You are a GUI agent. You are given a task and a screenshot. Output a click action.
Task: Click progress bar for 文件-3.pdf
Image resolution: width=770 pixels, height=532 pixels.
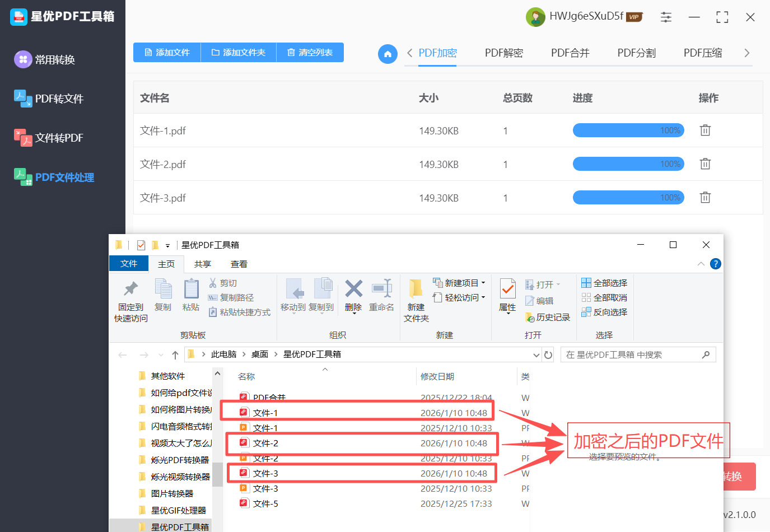628,198
